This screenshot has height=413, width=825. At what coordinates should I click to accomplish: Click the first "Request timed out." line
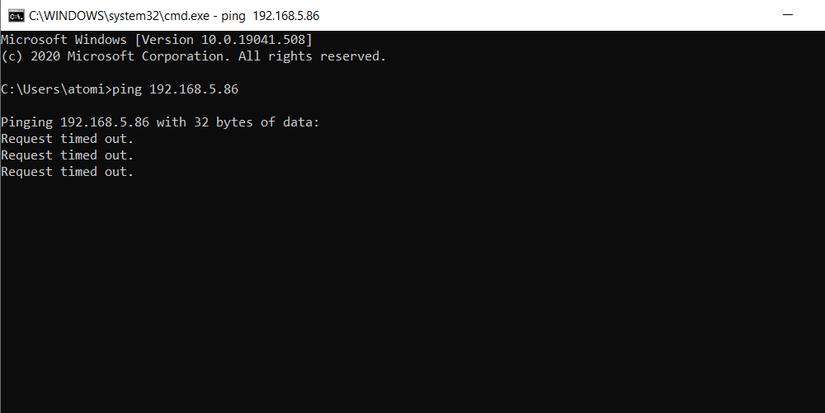tap(67, 139)
